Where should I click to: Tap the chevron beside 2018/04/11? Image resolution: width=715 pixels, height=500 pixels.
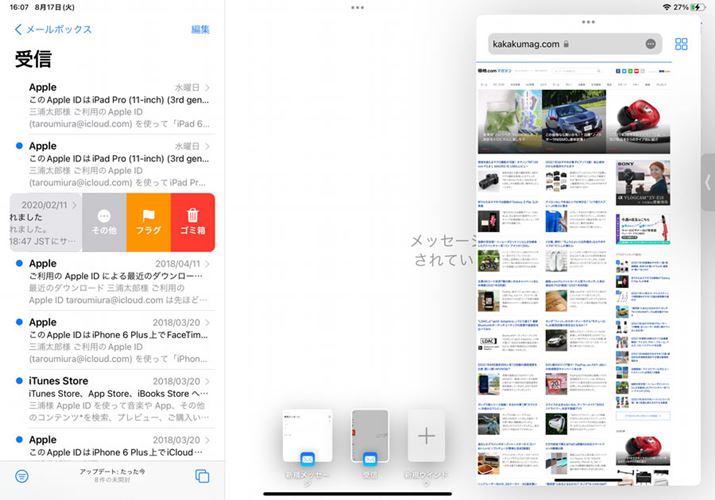(207, 264)
